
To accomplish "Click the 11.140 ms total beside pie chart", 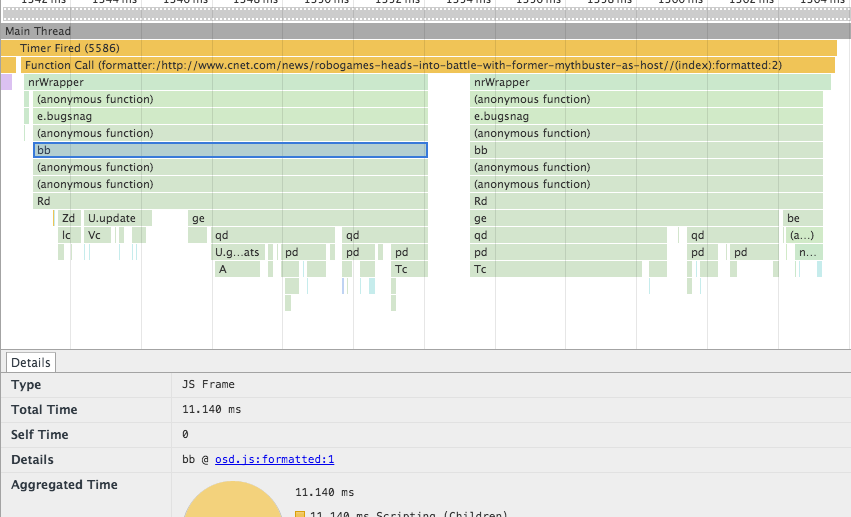I will point(325,493).
